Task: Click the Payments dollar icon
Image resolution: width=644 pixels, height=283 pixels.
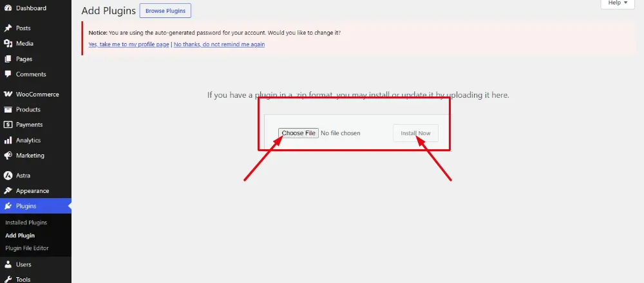Action: click(x=8, y=125)
